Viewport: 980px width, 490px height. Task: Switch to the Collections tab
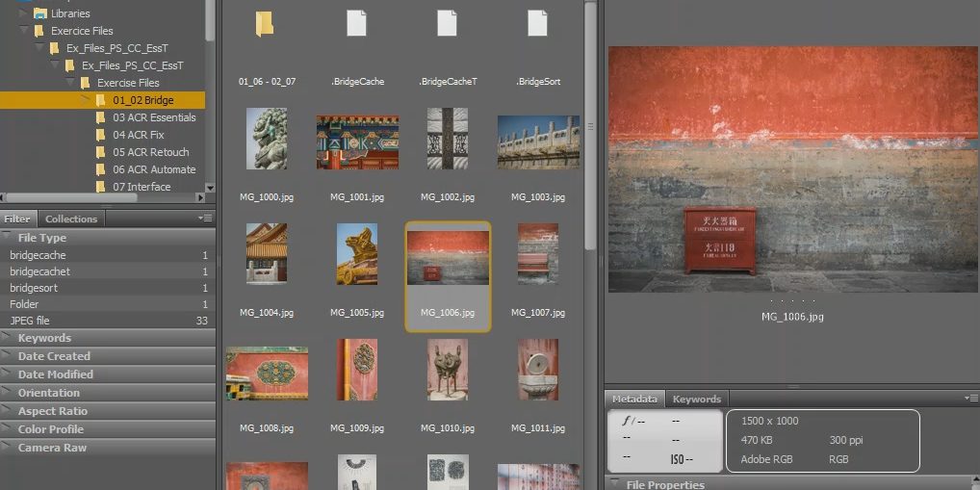pyautogui.click(x=71, y=219)
